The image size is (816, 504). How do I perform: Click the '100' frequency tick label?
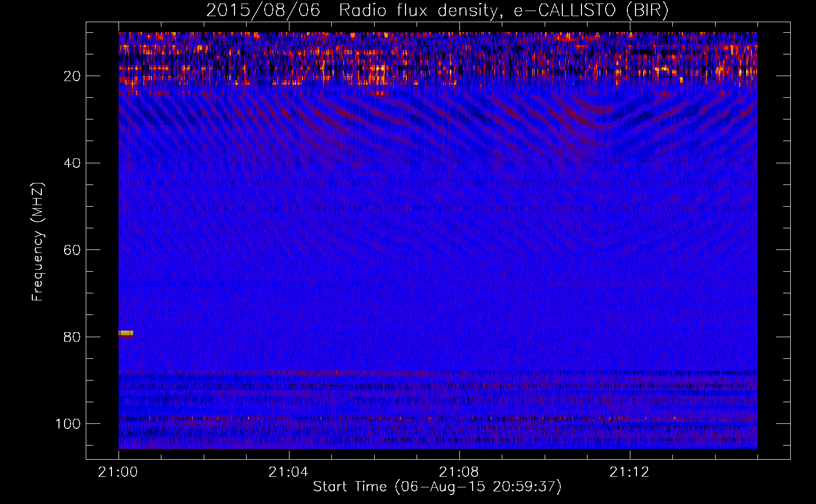68,424
